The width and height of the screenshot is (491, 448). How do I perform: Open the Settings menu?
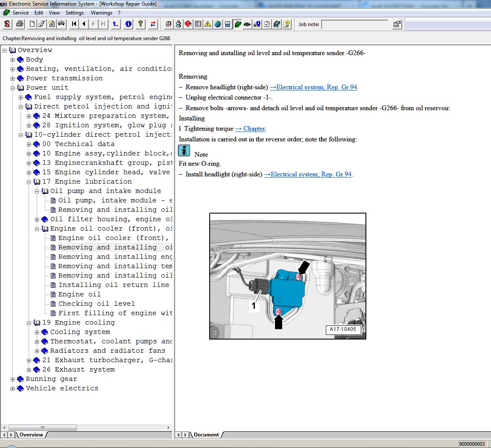(75, 13)
